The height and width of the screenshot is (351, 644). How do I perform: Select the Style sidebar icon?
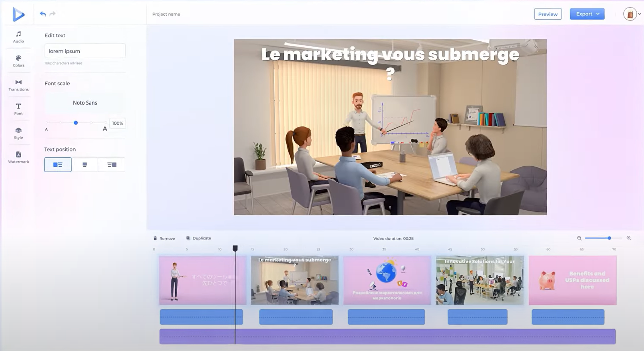[x=18, y=133]
